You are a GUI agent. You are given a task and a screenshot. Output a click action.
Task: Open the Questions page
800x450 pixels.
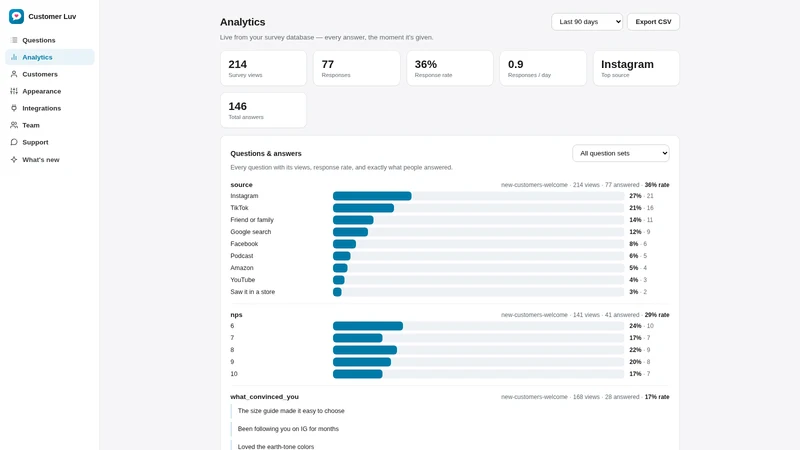coord(49,40)
